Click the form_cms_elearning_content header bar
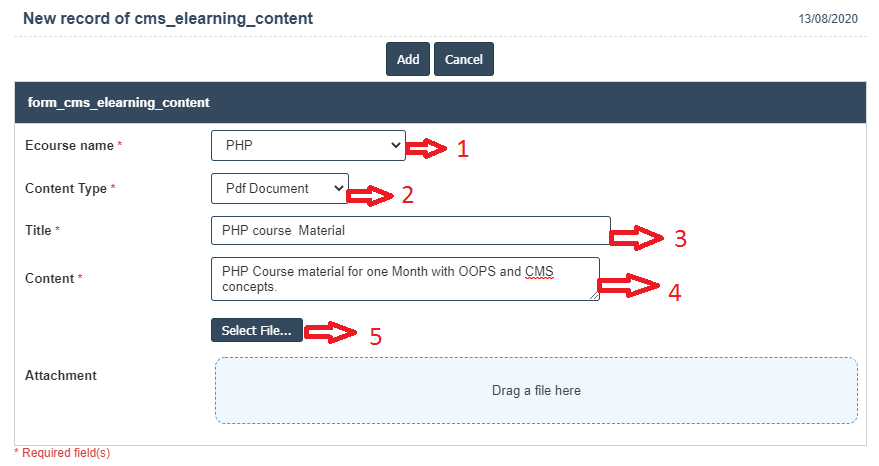Viewport: 879px width, 466px height. tap(439, 102)
